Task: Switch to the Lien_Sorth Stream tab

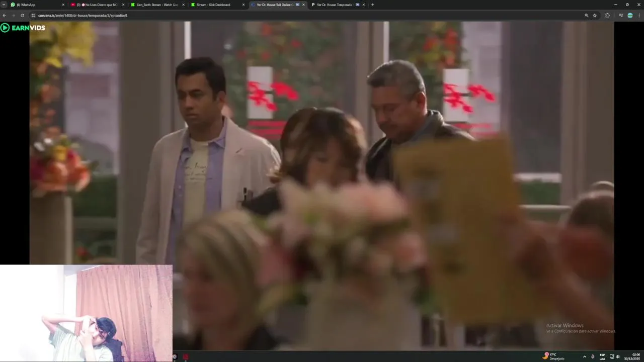Action: click(157, 5)
